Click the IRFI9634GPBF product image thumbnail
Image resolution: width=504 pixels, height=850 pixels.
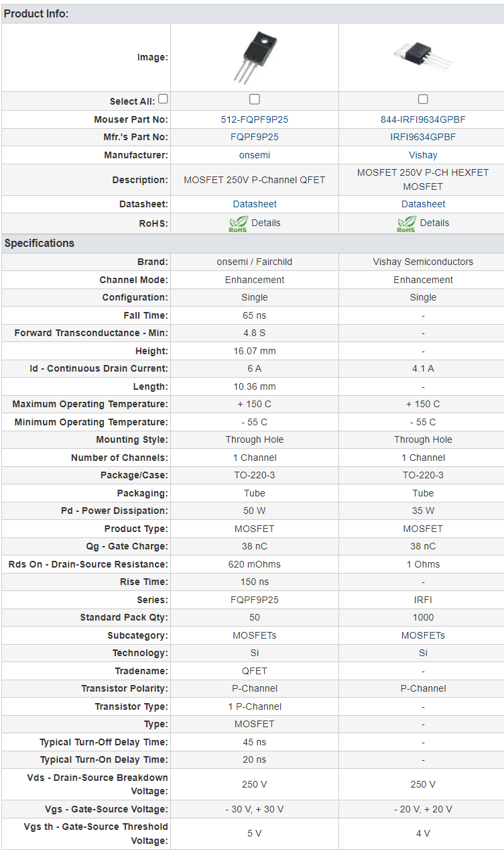[x=423, y=57]
